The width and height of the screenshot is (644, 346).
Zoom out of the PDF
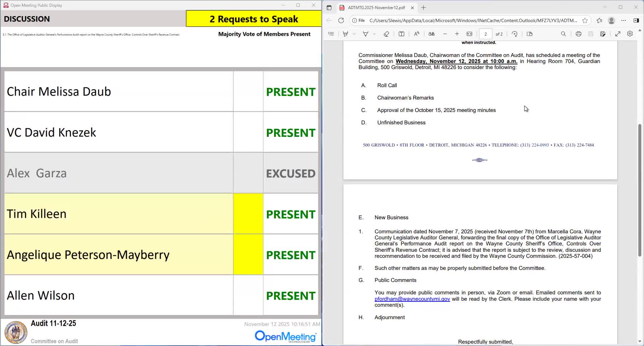(445, 34)
